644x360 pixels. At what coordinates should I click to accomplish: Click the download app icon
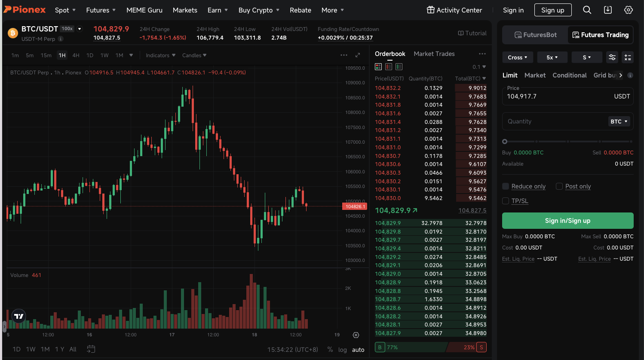point(608,10)
